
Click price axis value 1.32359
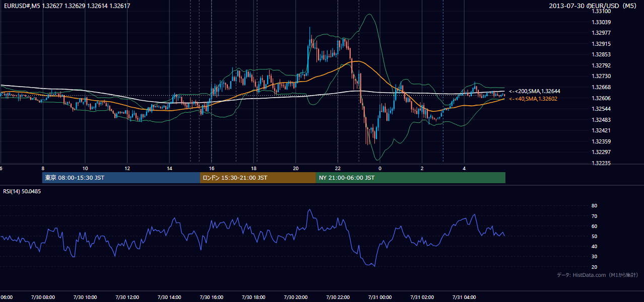pos(601,141)
